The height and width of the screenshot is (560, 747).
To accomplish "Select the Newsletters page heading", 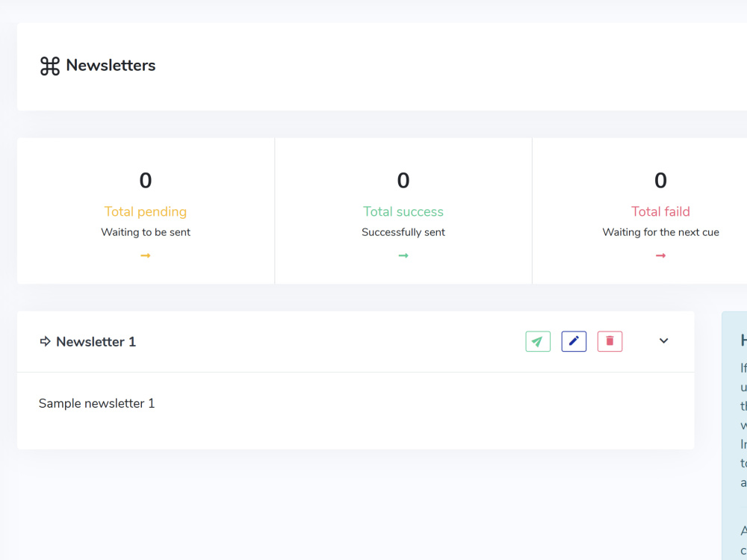I will click(111, 65).
